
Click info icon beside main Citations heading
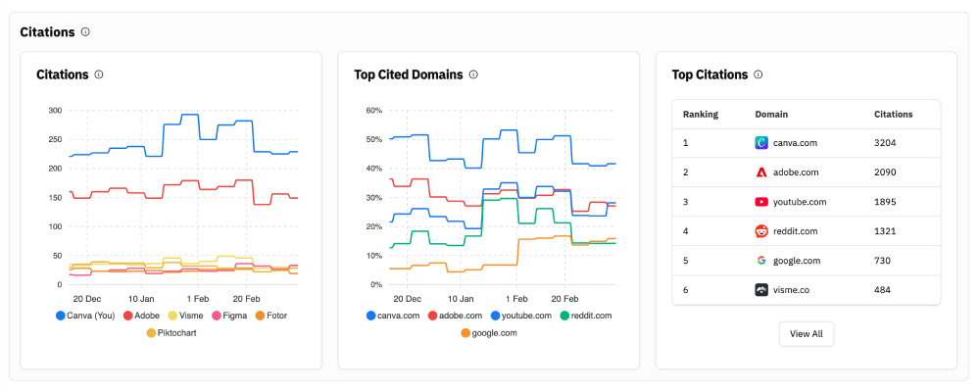(85, 32)
